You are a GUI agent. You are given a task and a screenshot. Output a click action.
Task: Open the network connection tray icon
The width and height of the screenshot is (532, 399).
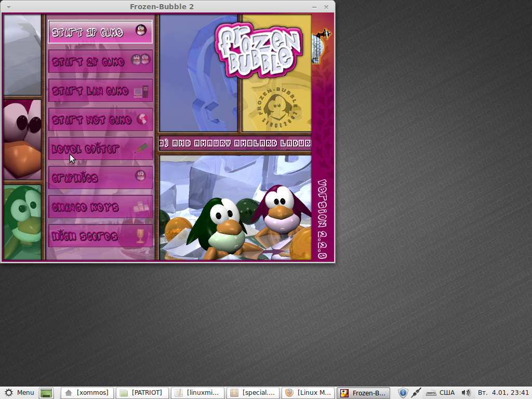416,393
